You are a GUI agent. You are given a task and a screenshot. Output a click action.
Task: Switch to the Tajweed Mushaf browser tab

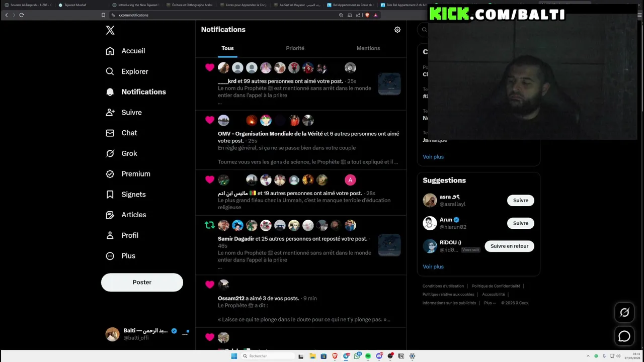pos(80,5)
